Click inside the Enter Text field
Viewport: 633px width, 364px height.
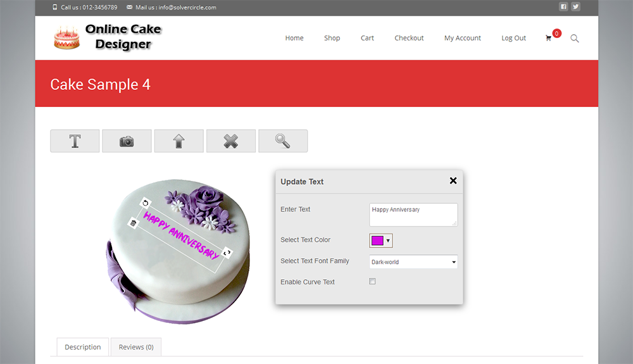[x=413, y=215]
